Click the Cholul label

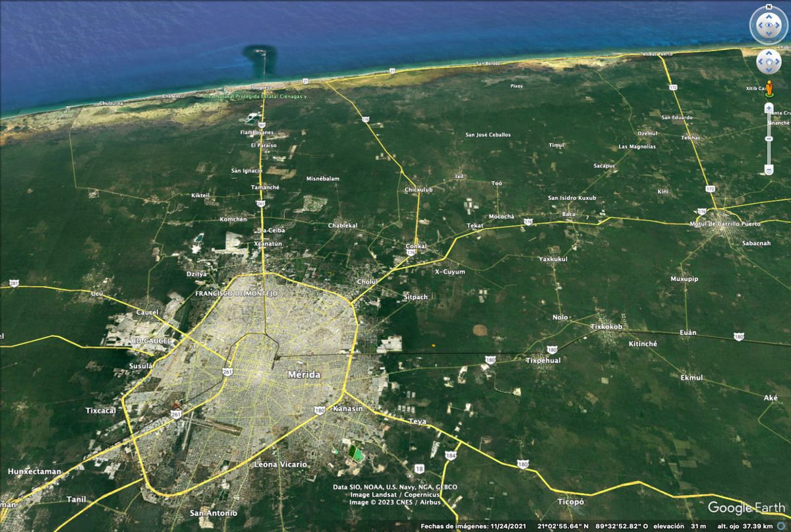(x=367, y=281)
